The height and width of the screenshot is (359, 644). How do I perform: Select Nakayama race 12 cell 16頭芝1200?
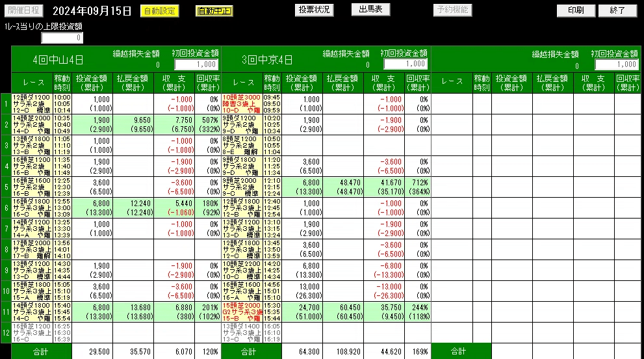pos(32,333)
